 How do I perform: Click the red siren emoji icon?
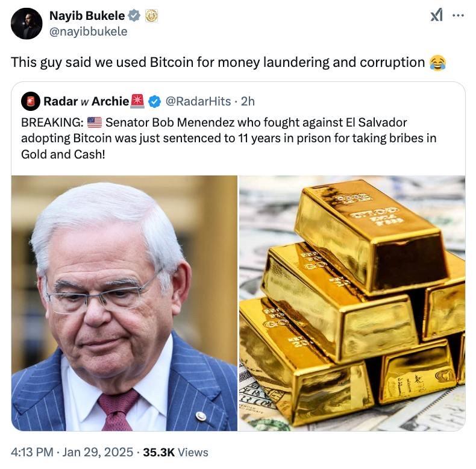[x=137, y=101]
